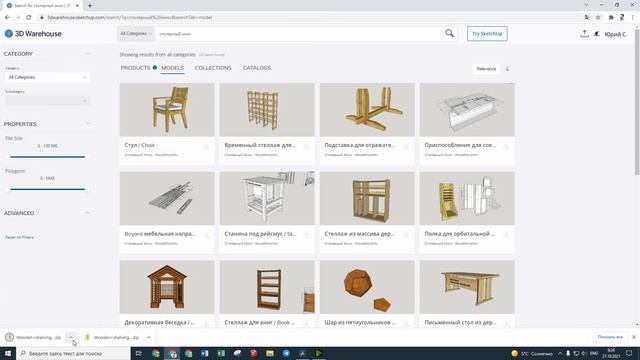Collapse the PROPERTIES filter section
This screenshot has width=640, height=360.
click(88, 124)
